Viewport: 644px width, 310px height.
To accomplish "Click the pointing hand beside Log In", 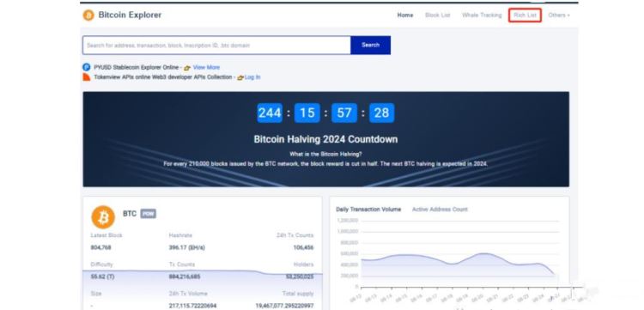I will coord(240,77).
